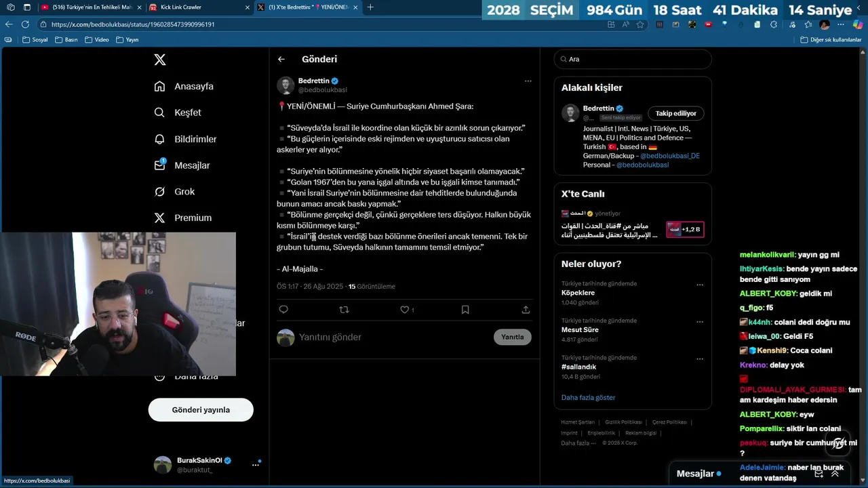This screenshot has height=488, width=868.
Task: Open the Çerez Politikası footer link
Action: click(x=669, y=422)
